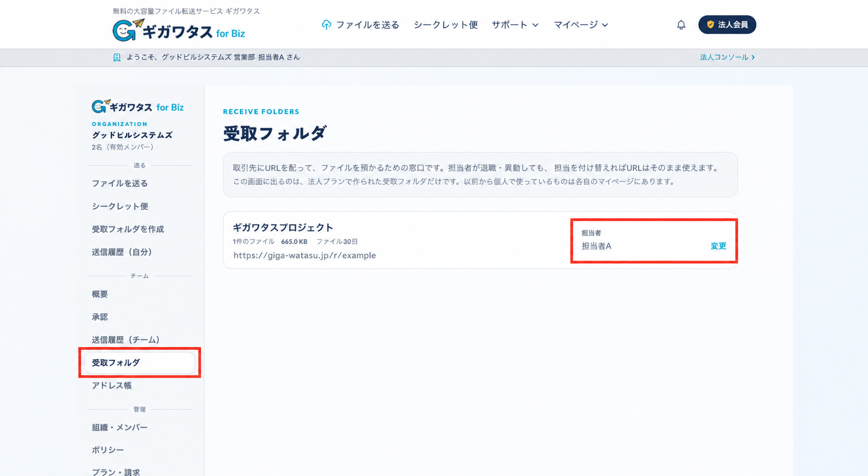868x476 pixels.
Task: Click the 無料の大容量ファイル転送サービス tagline
Action: (x=186, y=11)
